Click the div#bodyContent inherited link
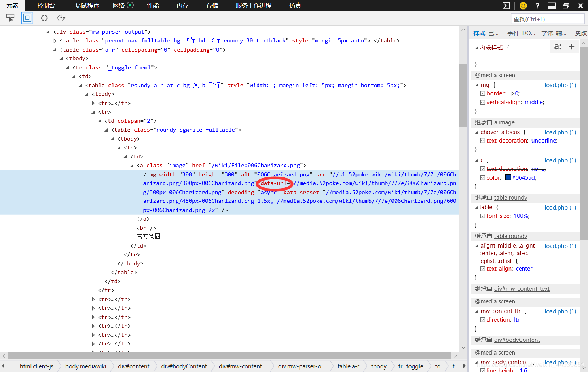This screenshot has height=372, width=588. tap(517, 340)
